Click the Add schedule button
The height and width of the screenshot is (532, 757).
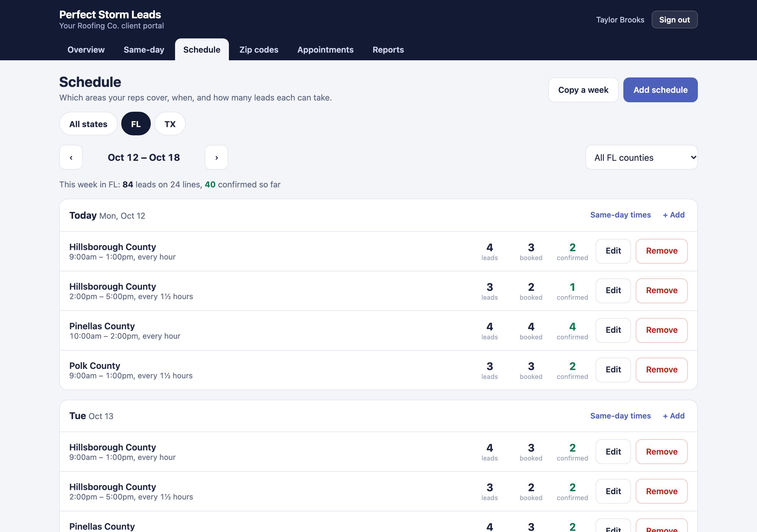coord(660,90)
